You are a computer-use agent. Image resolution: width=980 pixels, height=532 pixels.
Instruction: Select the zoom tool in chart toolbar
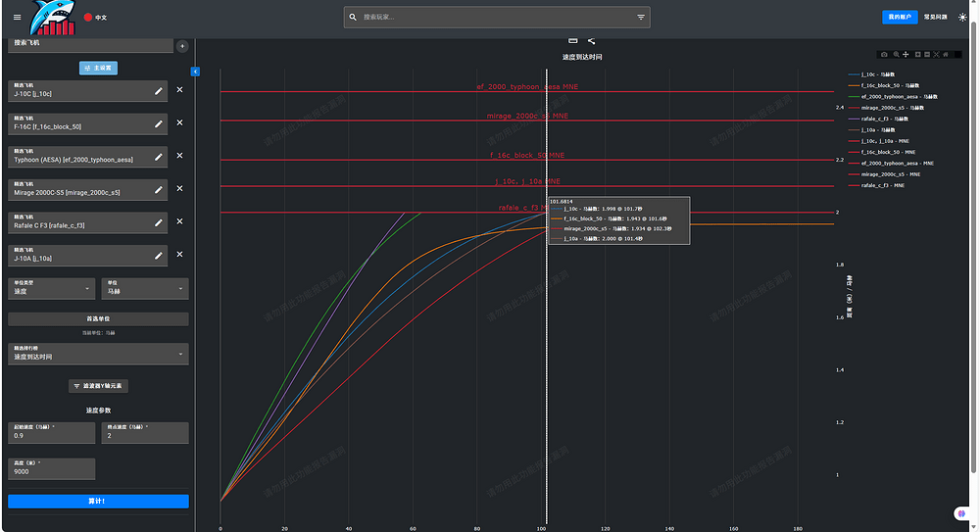pos(895,54)
